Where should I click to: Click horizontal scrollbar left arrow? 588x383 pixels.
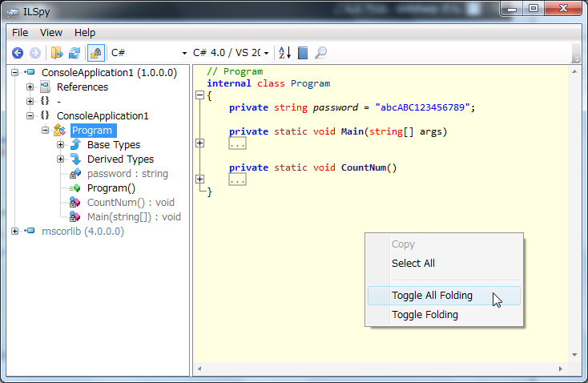click(x=199, y=369)
